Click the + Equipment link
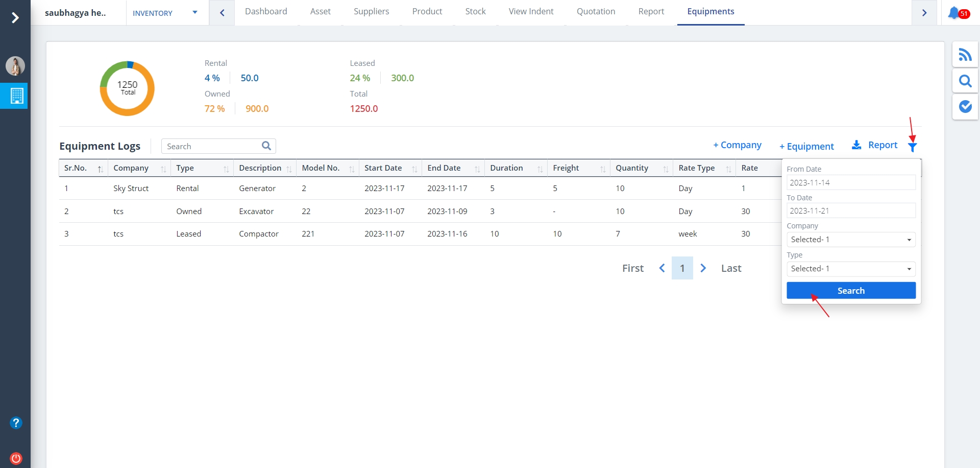 (x=806, y=147)
